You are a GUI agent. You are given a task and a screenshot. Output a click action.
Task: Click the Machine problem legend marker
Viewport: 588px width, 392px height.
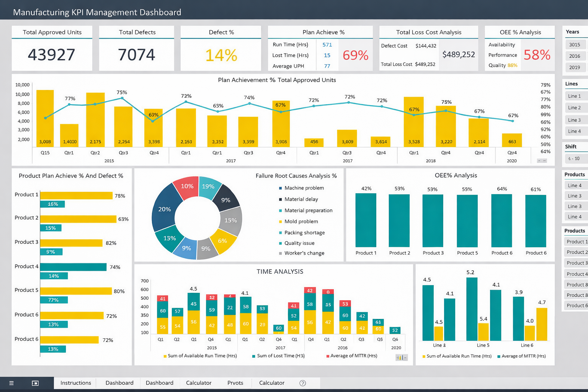pos(281,188)
